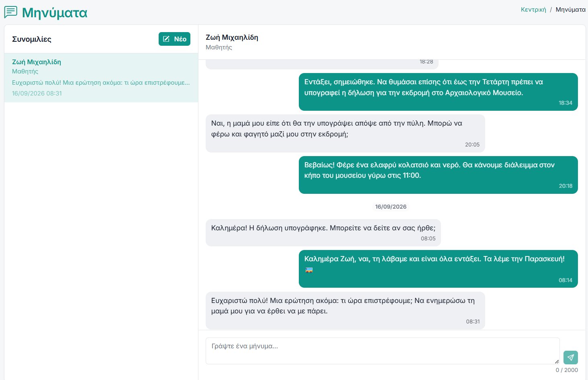Viewport: 588px width, 380px height.
Task: Click the reply about ελαφρύ κολατσιό και νερό
Action: [438, 175]
